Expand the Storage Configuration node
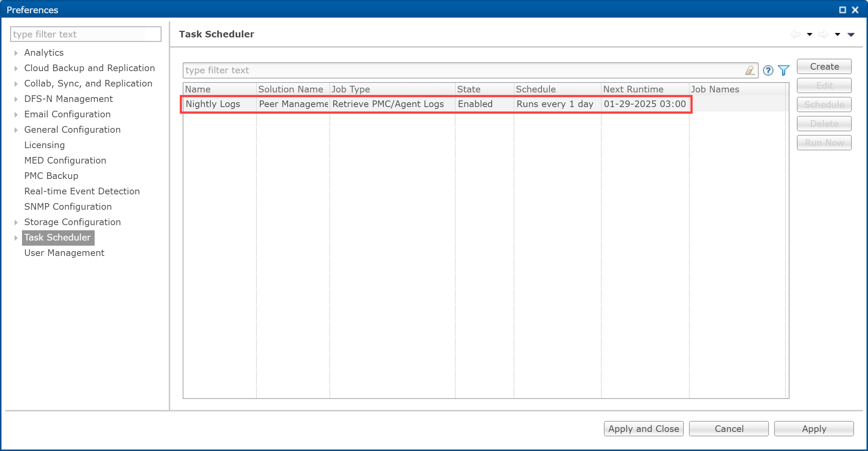This screenshot has height=451, width=868. tap(16, 222)
